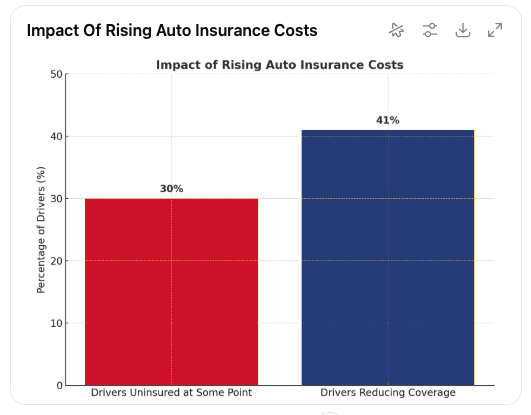Click the bold chart title inside plot

pyautogui.click(x=280, y=65)
